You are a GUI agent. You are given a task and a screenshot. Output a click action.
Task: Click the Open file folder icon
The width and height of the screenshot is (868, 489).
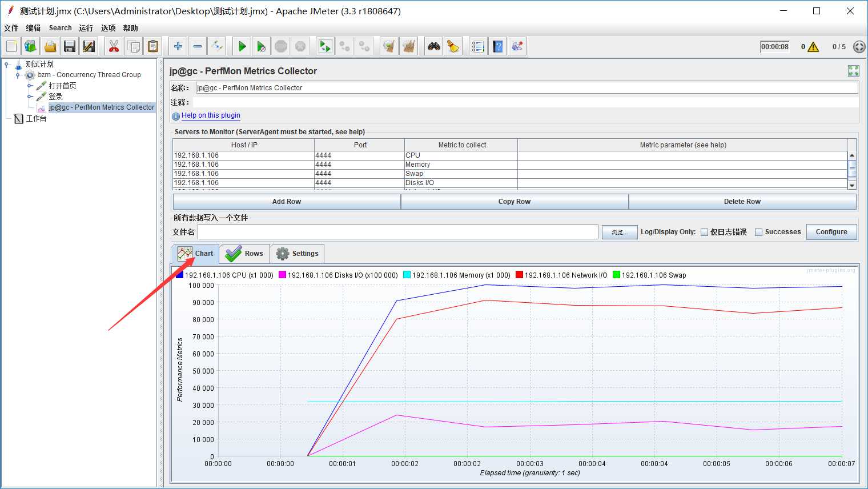pos(50,46)
